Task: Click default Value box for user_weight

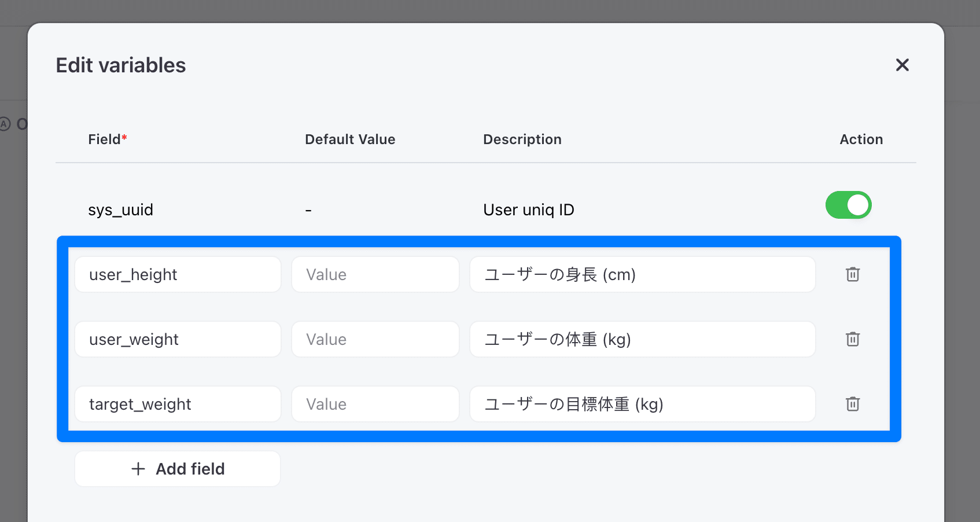Action: coord(375,339)
